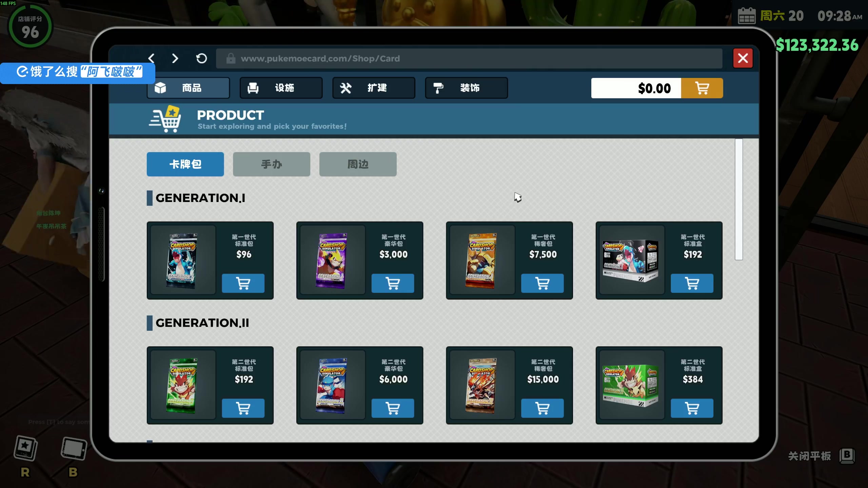Click the $123,322.36 money balance

pyautogui.click(x=817, y=45)
